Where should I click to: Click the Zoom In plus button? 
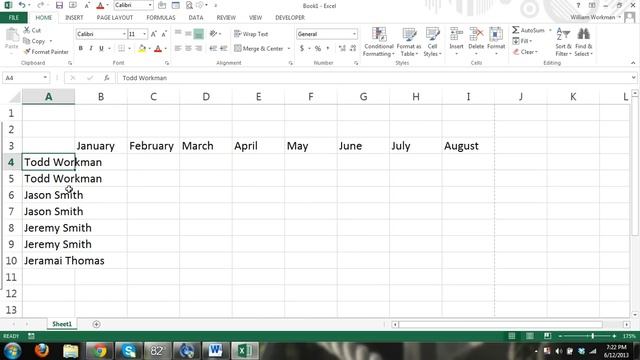click(x=614, y=336)
